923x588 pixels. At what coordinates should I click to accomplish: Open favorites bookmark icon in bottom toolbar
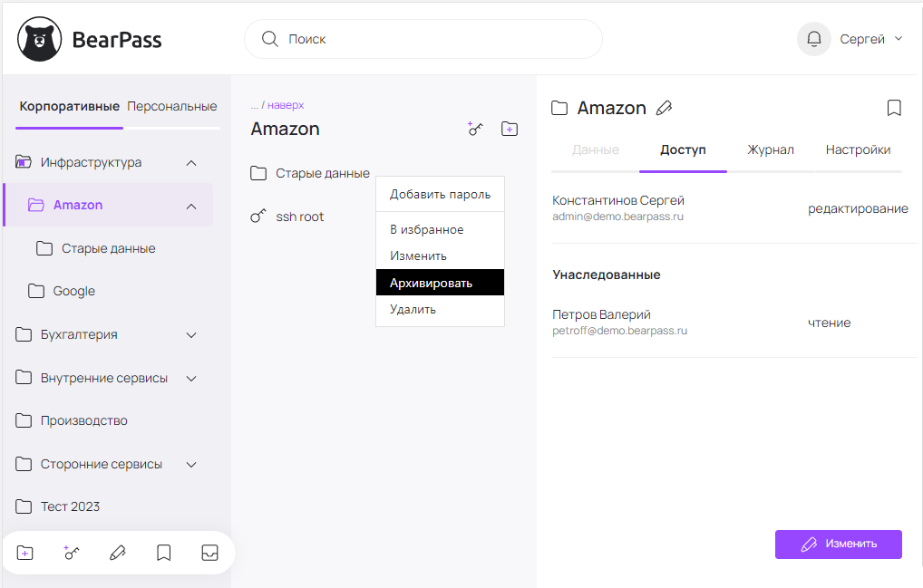coord(163,553)
